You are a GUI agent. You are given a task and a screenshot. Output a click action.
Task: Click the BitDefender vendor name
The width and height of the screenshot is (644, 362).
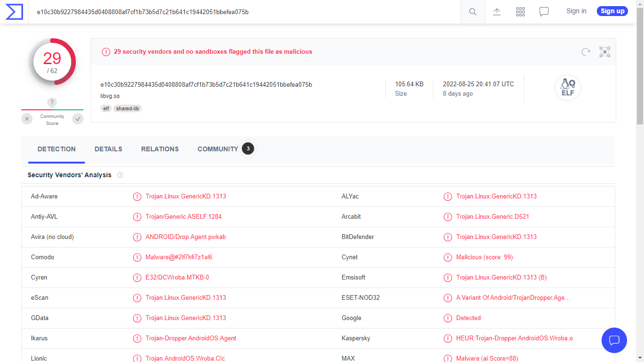(358, 237)
